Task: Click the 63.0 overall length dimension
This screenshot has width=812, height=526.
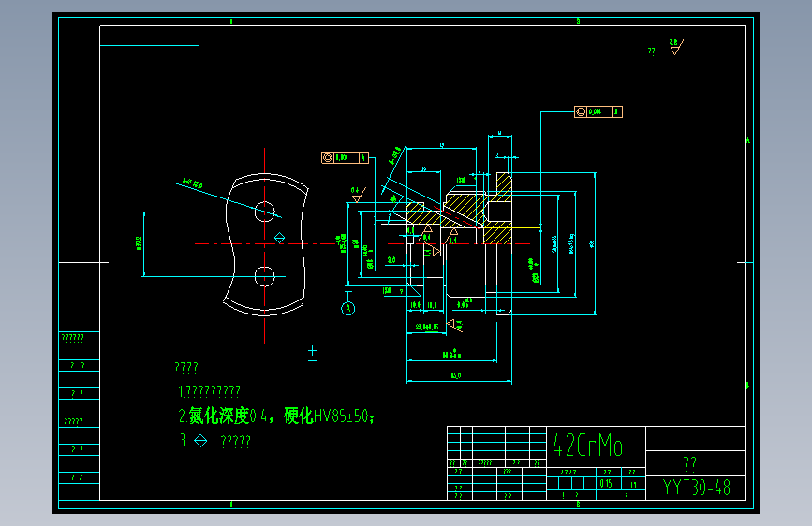Action: pos(456,376)
